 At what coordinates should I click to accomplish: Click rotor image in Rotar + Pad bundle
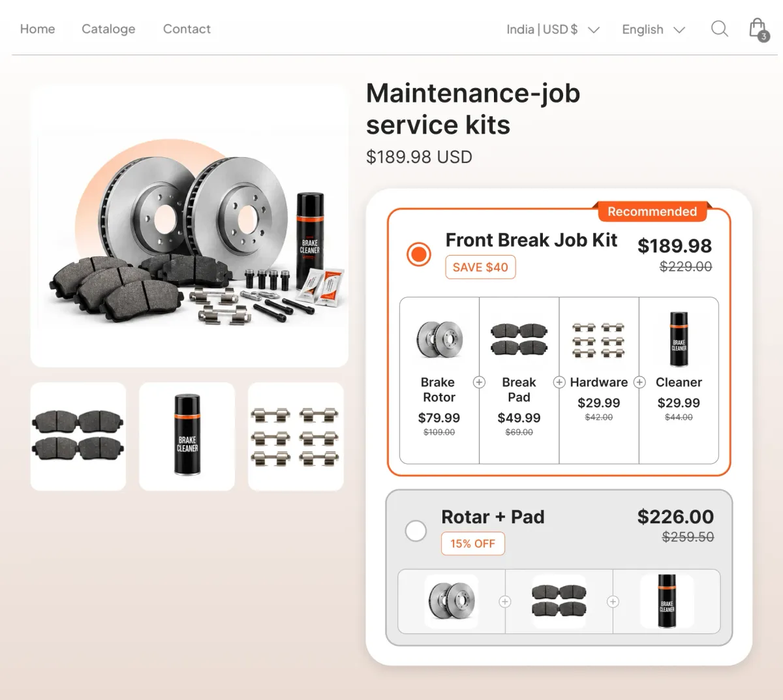click(452, 601)
